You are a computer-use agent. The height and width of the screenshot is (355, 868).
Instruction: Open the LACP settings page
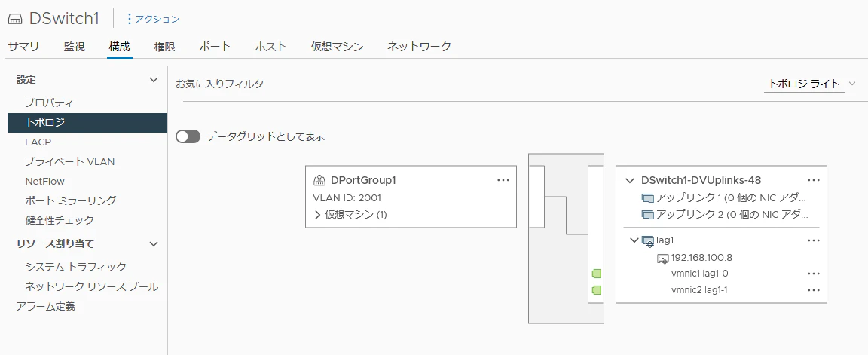38,142
